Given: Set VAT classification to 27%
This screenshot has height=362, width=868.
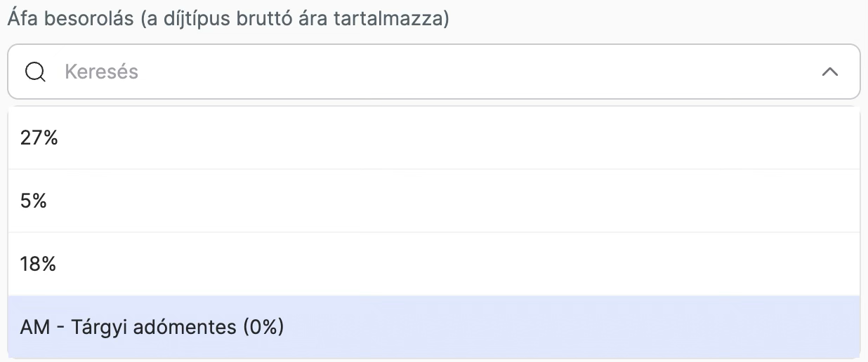Looking at the screenshot, I should pyautogui.click(x=434, y=138).
